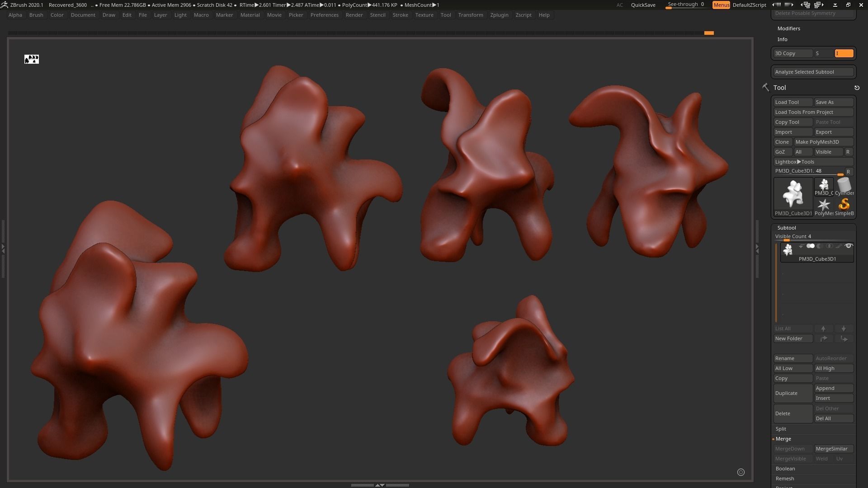Image resolution: width=868 pixels, height=488 pixels.
Task: Collapse the Merge section
Action: [783, 439]
